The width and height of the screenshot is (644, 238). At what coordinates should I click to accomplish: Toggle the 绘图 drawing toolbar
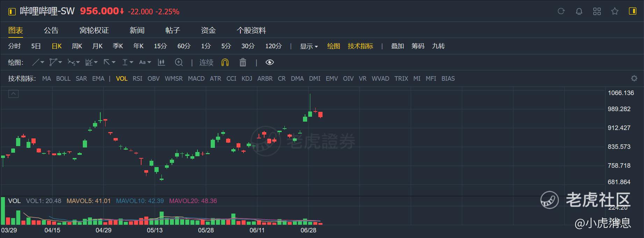click(x=334, y=46)
